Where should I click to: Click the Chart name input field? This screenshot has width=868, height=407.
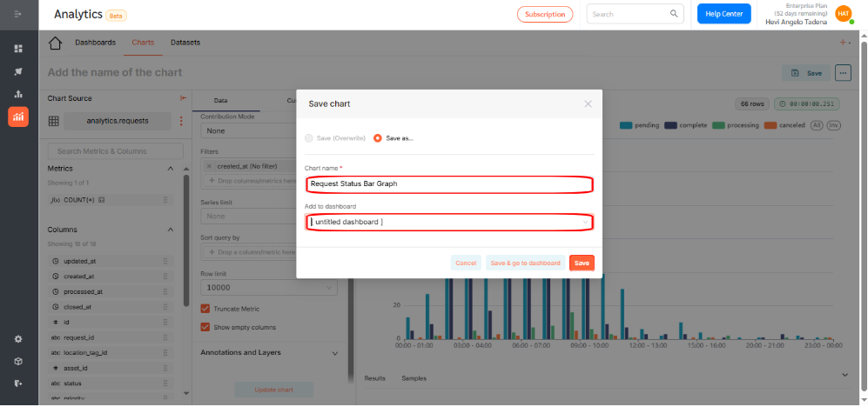[449, 184]
